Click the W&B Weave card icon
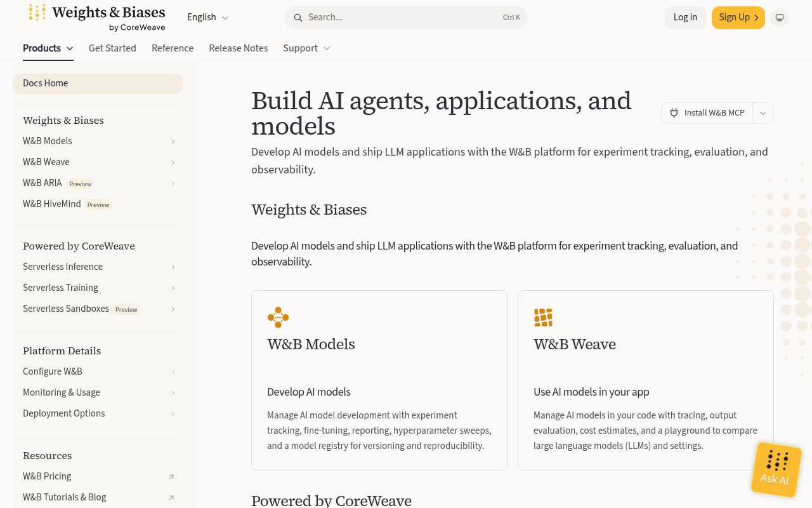Screen dimensions: 812x508 [543, 317]
